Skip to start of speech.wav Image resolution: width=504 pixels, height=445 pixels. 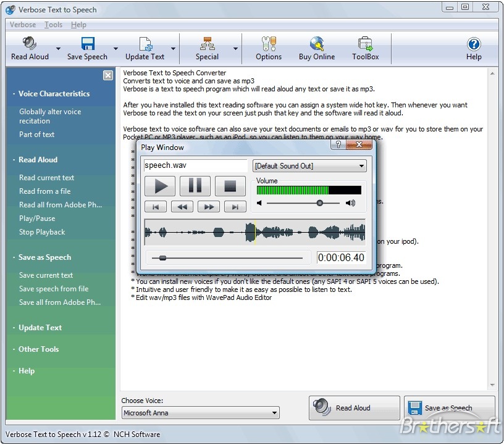[156, 207]
